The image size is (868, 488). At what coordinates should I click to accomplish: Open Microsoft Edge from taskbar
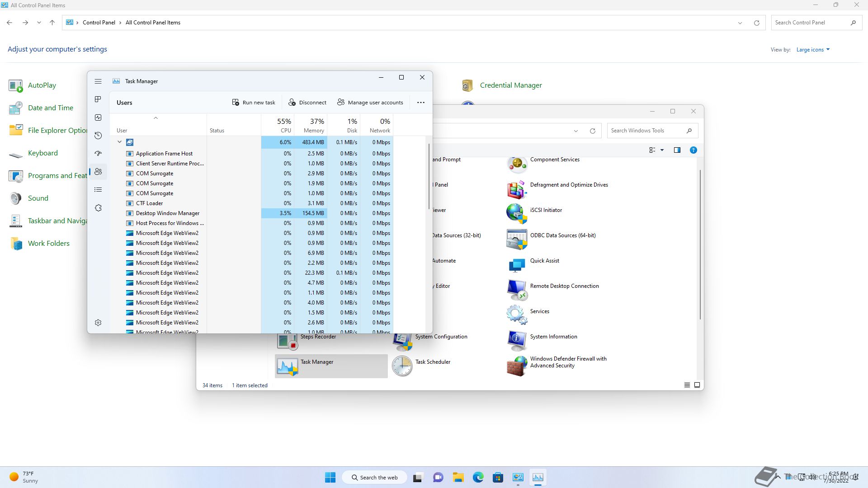click(x=478, y=478)
